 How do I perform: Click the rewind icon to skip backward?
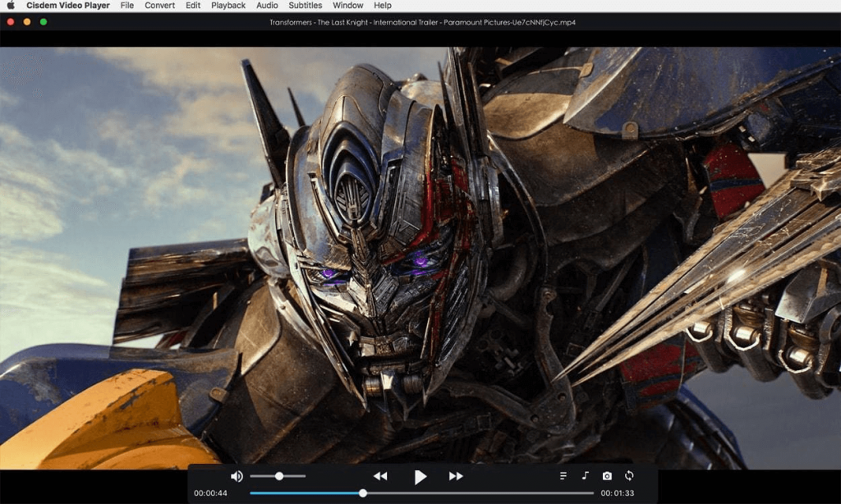point(379,476)
